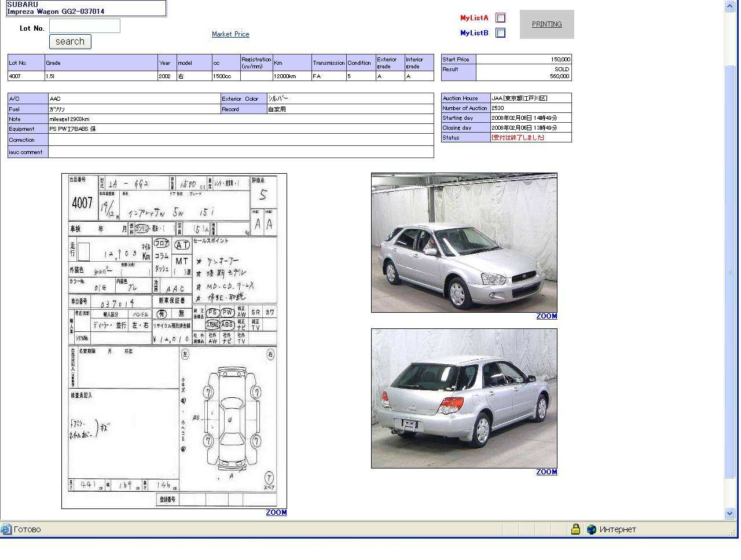Open the rear view car photo
This screenshot has height=560, width=741.
[x=464, y=398]
